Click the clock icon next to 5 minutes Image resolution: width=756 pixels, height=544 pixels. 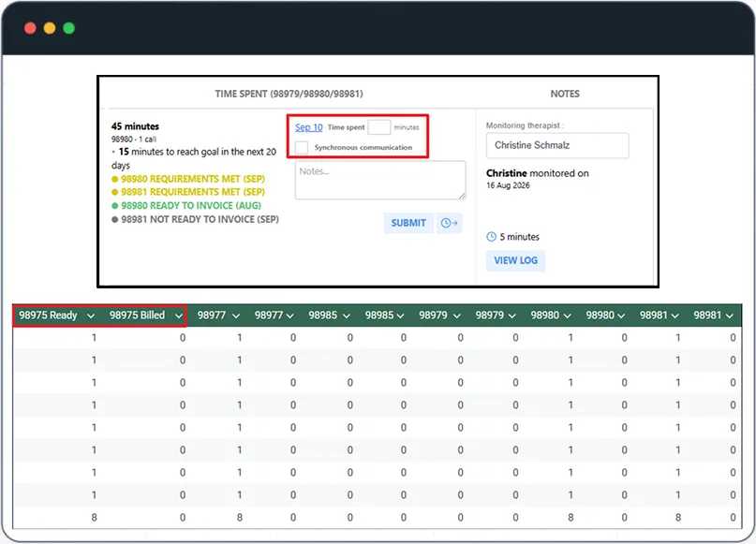tap(491, 237)
